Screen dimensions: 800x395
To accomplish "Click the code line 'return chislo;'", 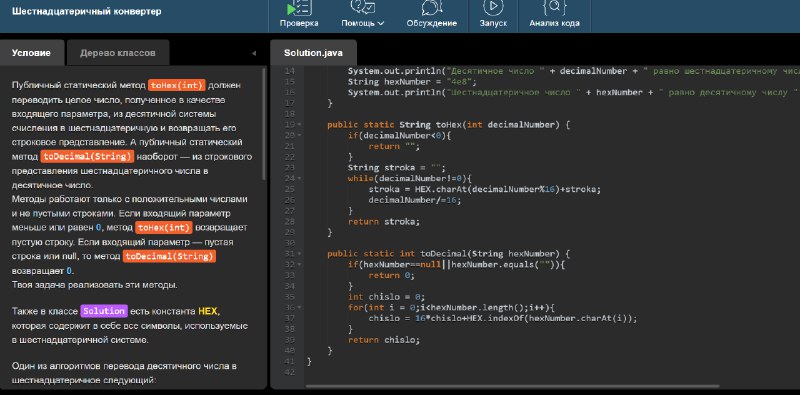I will [x=383, y=340].
